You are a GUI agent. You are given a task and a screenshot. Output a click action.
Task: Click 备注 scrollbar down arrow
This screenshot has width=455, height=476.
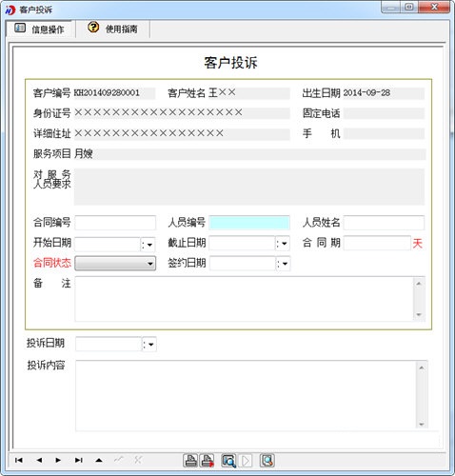point(419,315)
